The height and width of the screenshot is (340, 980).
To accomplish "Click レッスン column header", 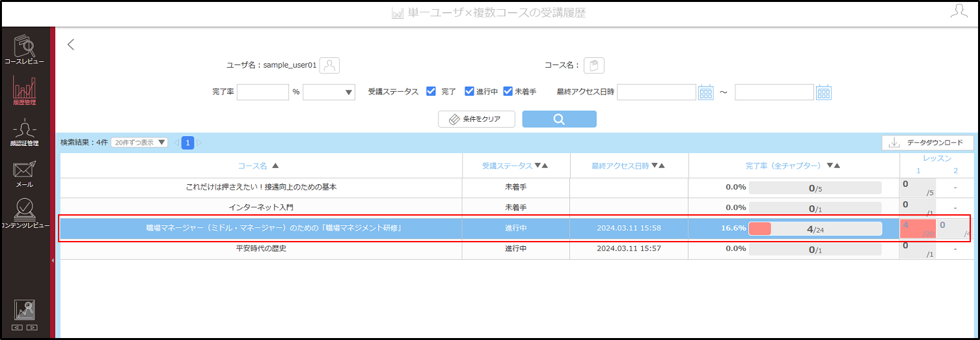I will (x=937, y=158).
